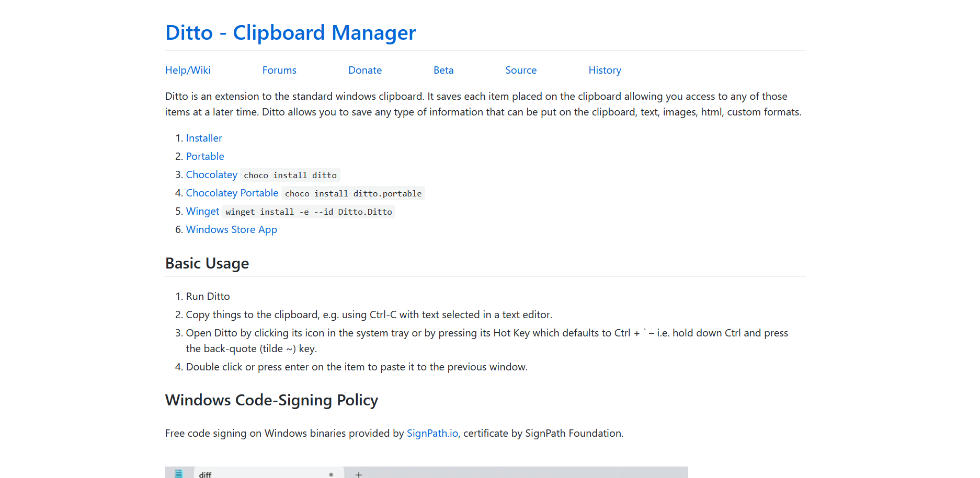Click the Portable download link
Viewport: 980px width, 478px height.
(205, 156)
